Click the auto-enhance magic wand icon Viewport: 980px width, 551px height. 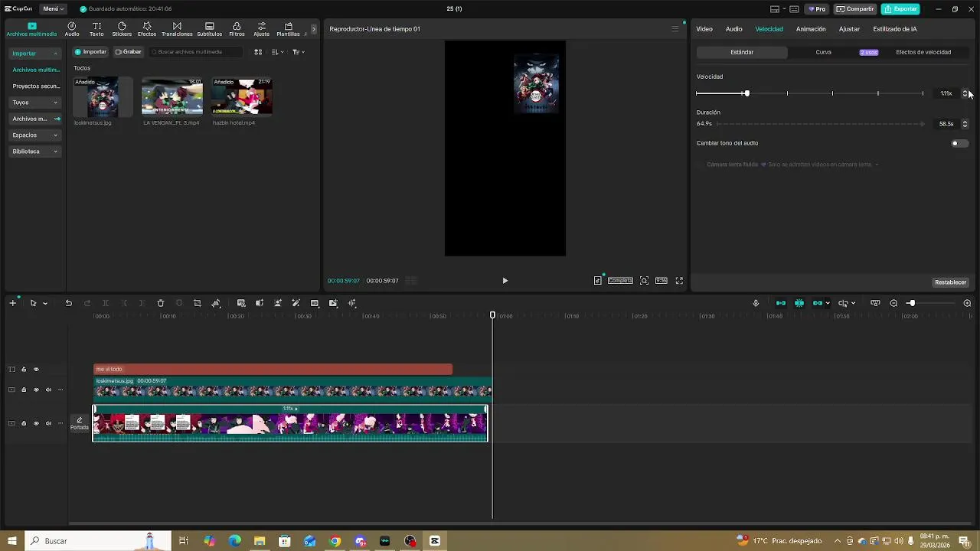click(x=296, y=303)
